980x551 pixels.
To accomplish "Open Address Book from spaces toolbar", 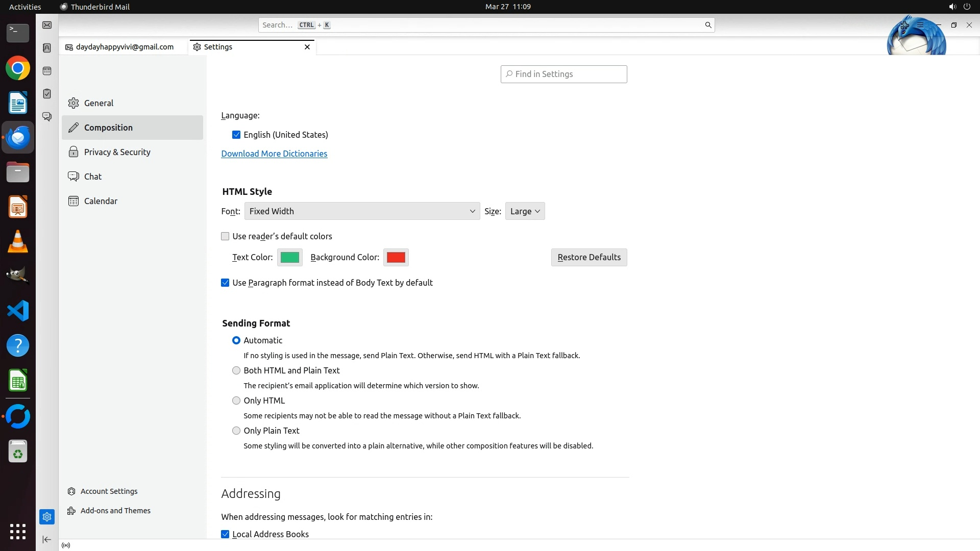I will point(47,48).
